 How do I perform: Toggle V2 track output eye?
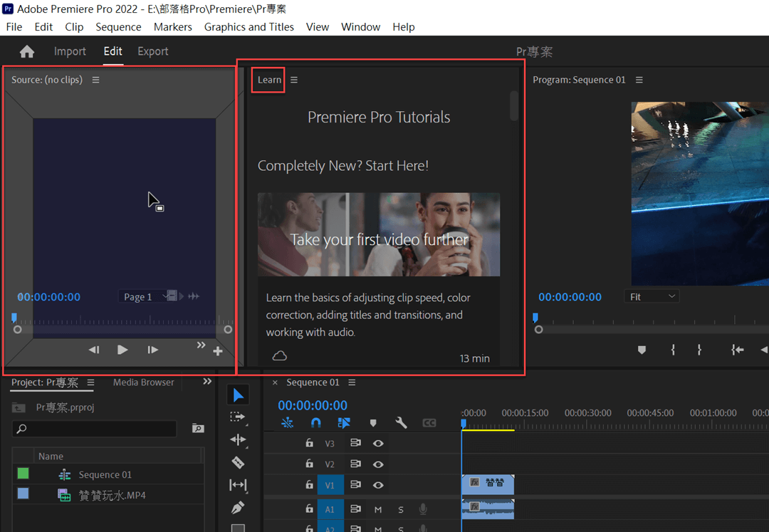tap(378, 464)
